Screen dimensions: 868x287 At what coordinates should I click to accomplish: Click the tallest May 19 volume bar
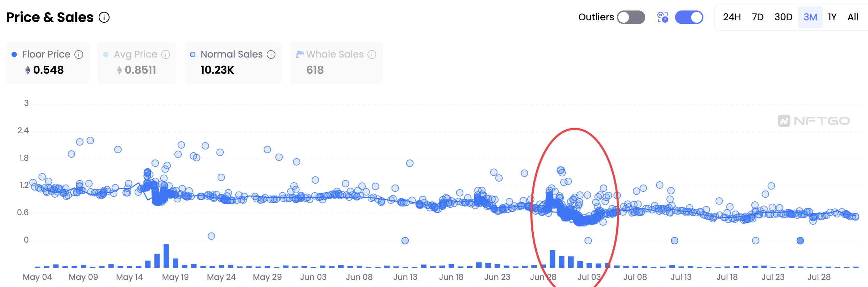166,256
